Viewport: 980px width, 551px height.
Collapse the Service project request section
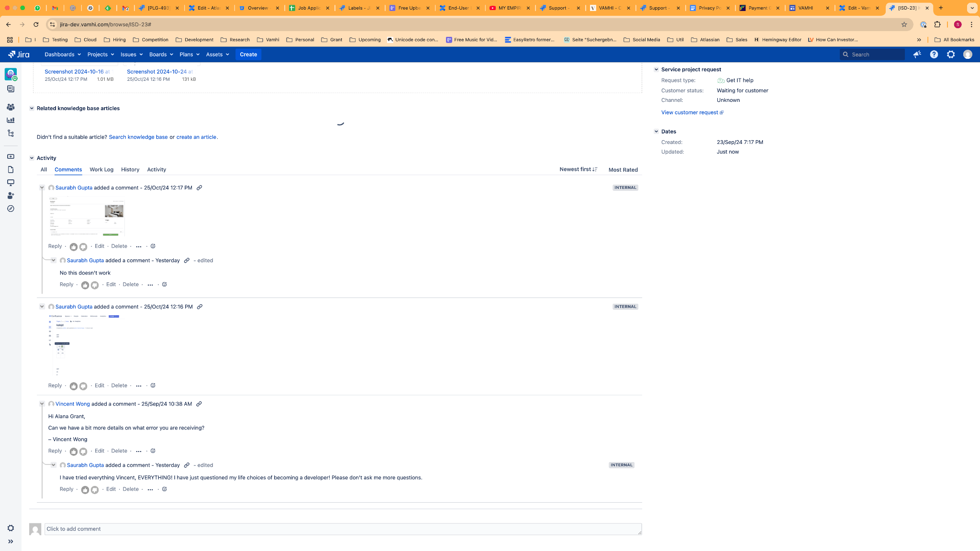pyautogui.click(x=657, y=69)
